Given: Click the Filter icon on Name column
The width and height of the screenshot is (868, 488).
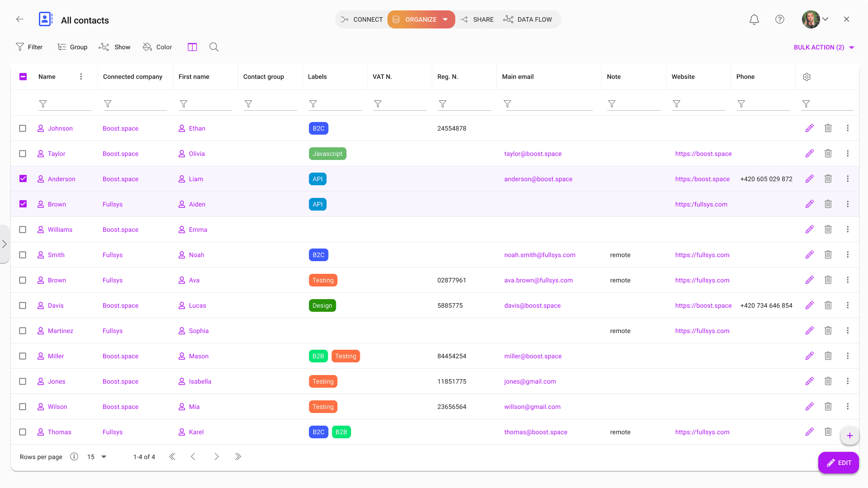Looking at the screenshot, I should pyautogui.click(x=42, y=103).
